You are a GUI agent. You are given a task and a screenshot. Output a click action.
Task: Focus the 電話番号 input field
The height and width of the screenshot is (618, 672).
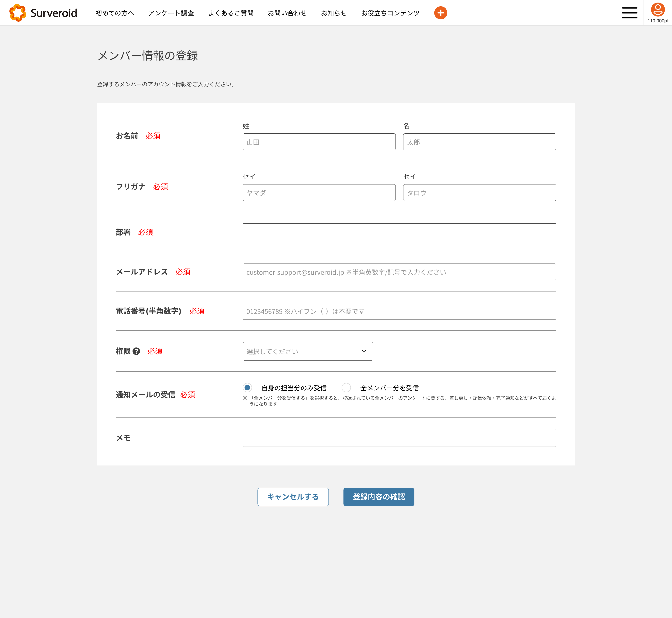click(399, 311)
